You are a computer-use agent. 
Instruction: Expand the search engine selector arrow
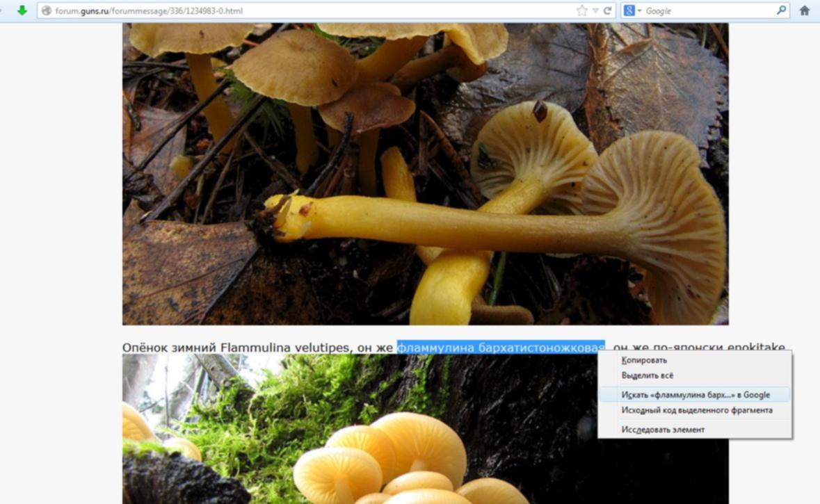[639, 11]
